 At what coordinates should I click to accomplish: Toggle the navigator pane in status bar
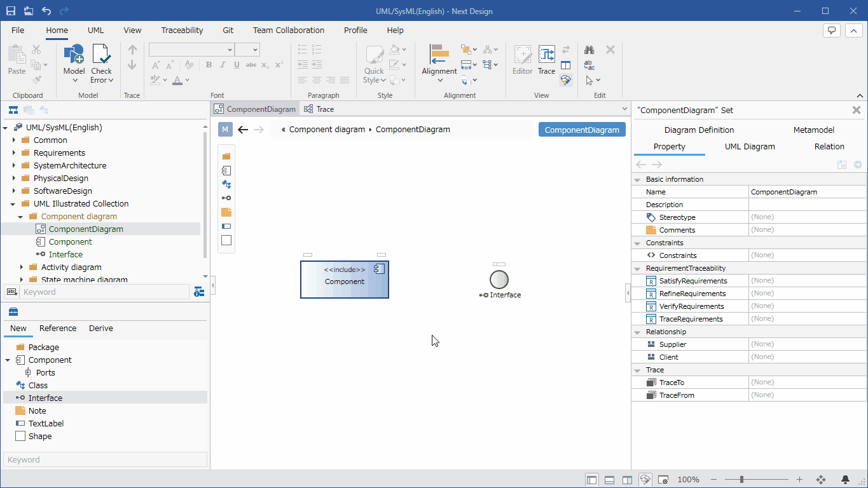point(591,480)
